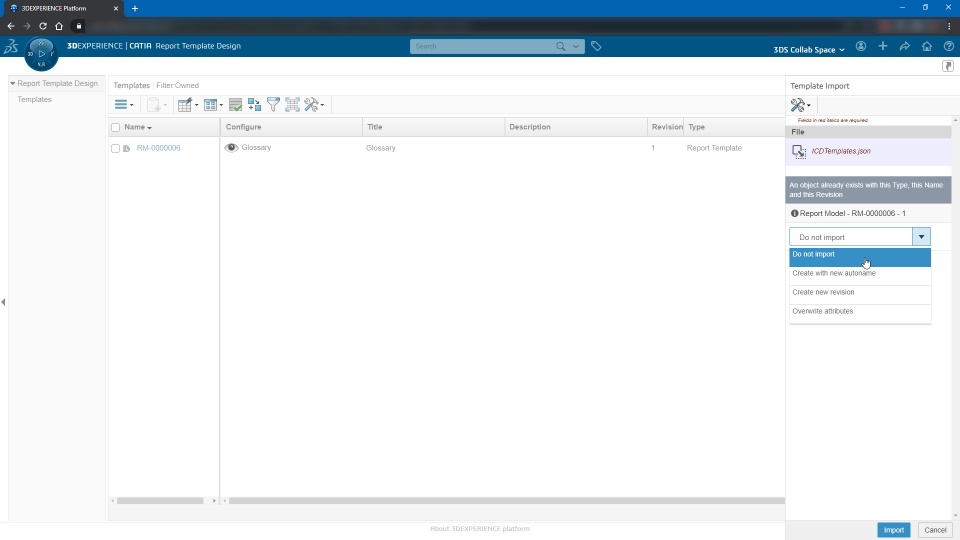
Task: Click the table with corner arrows icon
Action: click(292, 105)
